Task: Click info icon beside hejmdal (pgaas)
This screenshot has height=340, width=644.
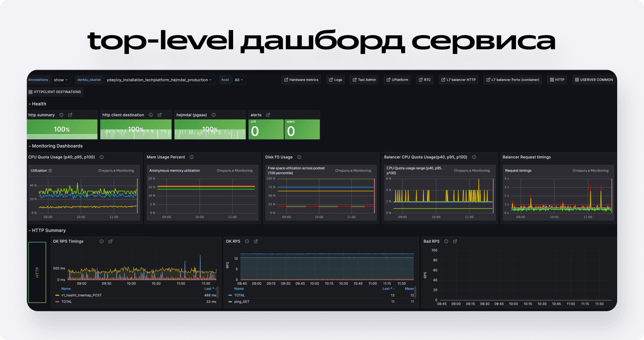Action: pos(214,115)
